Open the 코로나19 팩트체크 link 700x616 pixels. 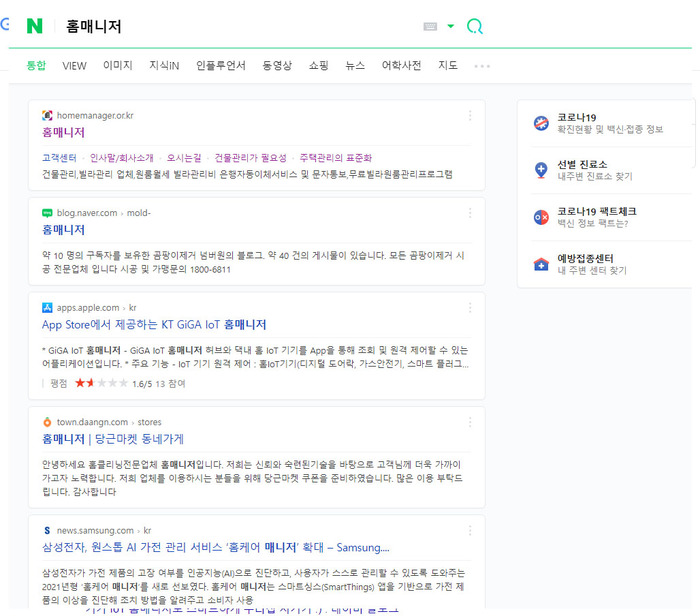pyautogui.click(x=596, y=217)
